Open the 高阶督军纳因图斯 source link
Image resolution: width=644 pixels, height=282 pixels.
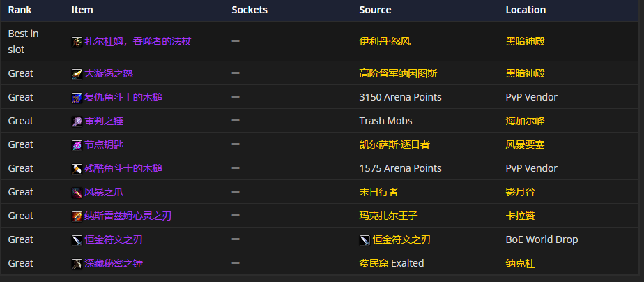pos(398,74)
